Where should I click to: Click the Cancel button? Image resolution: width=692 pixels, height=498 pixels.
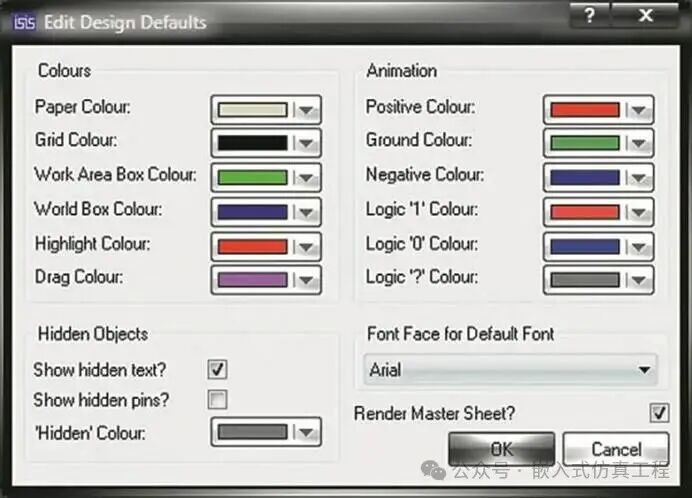pos(616,449)
